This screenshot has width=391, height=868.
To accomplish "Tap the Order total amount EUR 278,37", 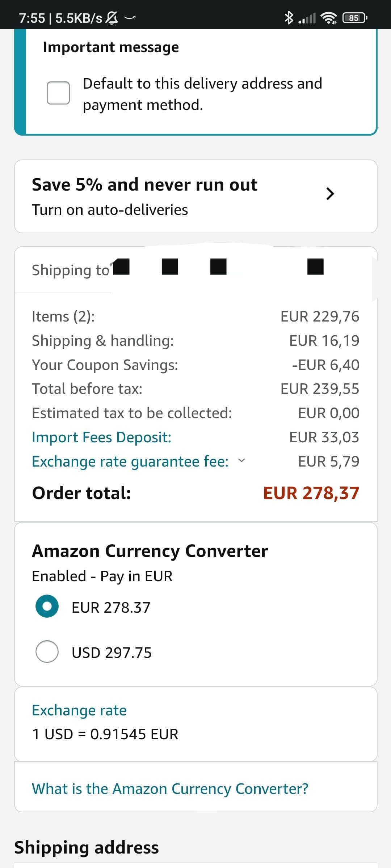I will pos(311,493).
